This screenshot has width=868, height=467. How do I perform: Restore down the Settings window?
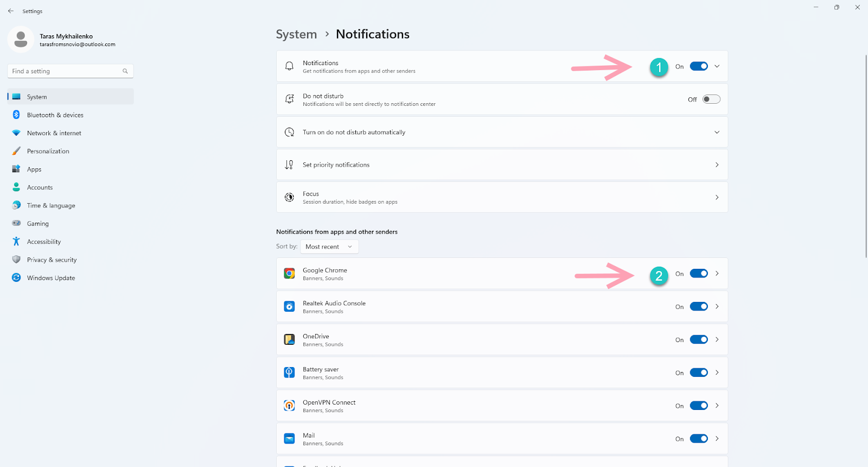[x=837, y=8]
